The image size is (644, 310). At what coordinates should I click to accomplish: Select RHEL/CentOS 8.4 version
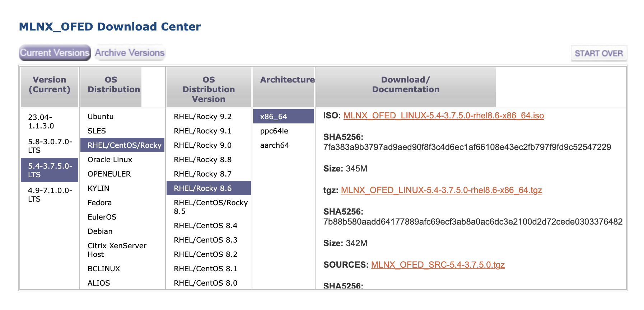(x=209, y=225)
